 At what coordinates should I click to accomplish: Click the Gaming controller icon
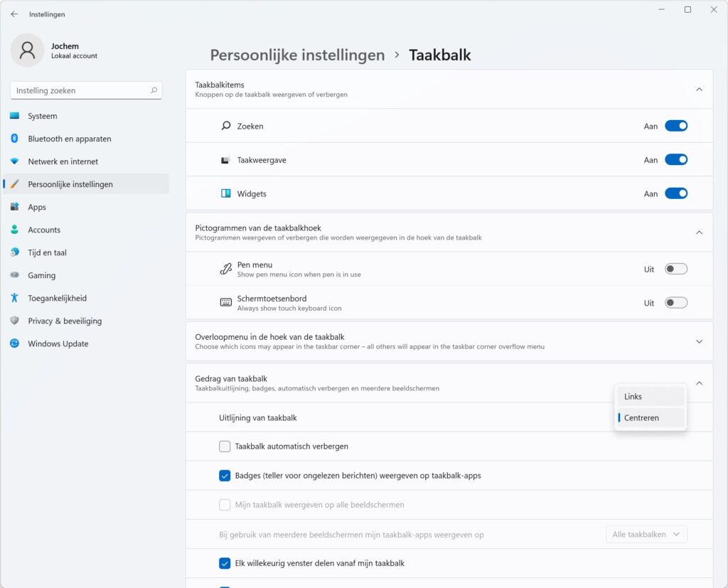[x=14, y=275]
